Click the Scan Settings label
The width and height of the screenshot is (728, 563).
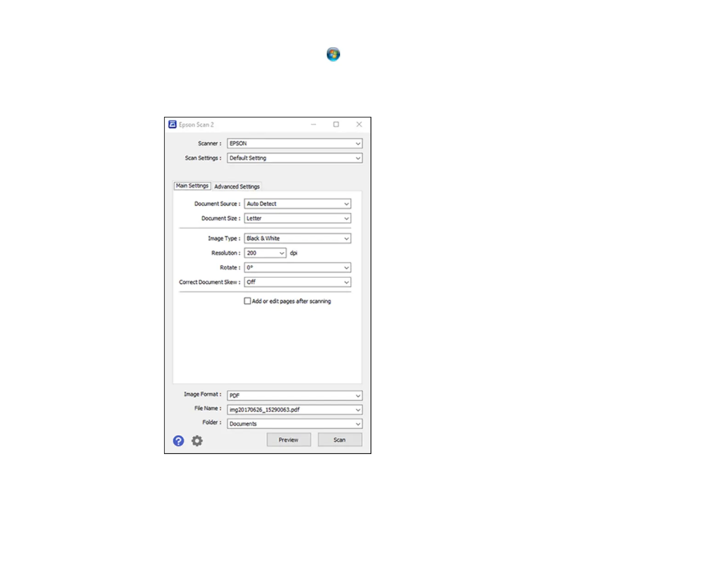pyautogui.click(x=203, y=158)
